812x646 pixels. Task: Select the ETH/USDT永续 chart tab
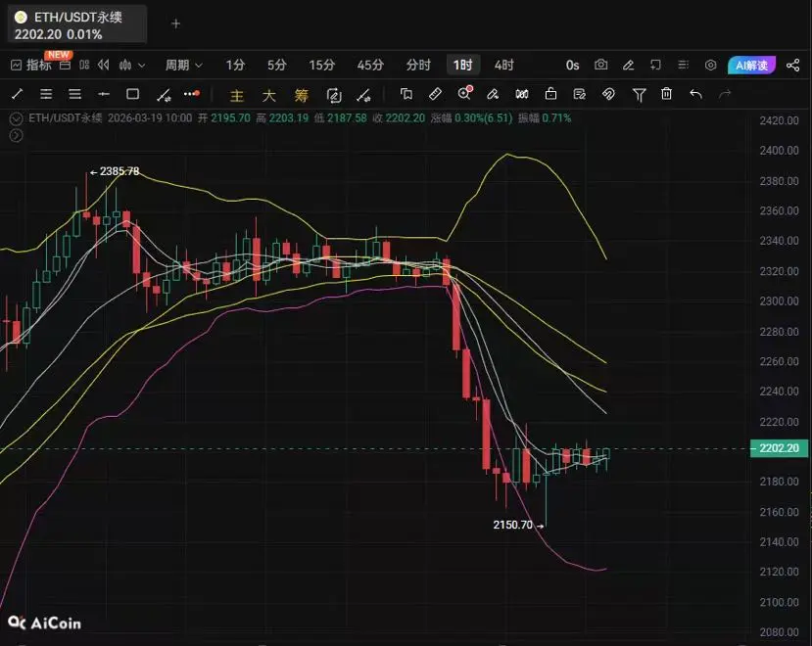(x=77, y=24)
